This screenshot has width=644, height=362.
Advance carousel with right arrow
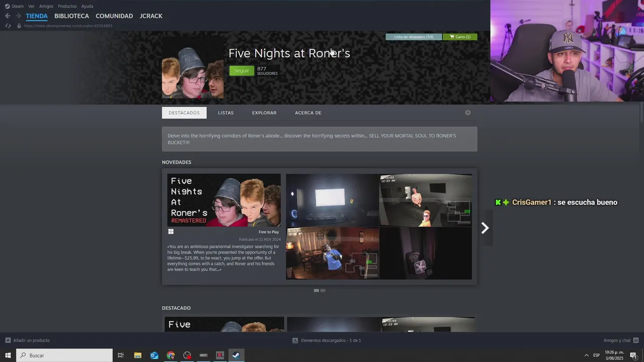[x=485, y=228]
